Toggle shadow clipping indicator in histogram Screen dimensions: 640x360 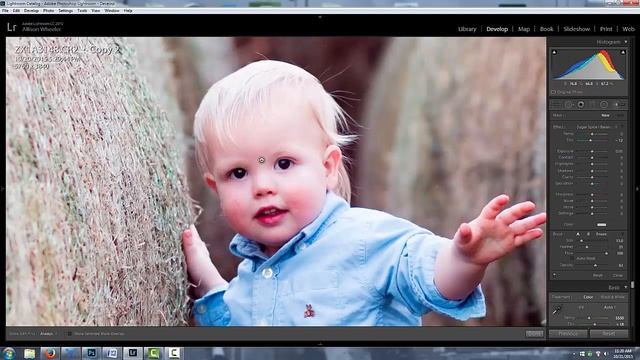[x=554, y=52]
